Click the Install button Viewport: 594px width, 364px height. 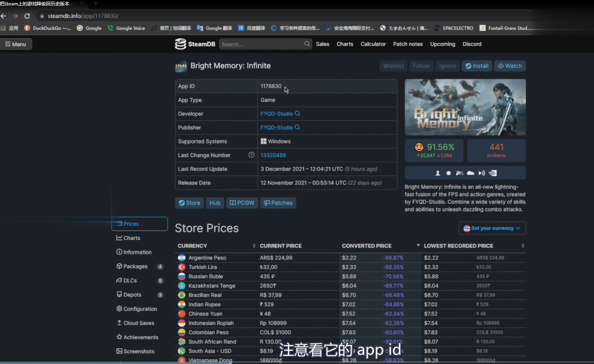tap(477, 66)
